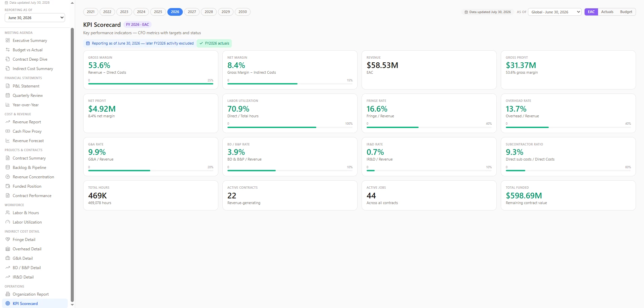644x308 pixels.
Task: Open the Global June 30, 2026 dropdown
Action: [x=555, y=12]
